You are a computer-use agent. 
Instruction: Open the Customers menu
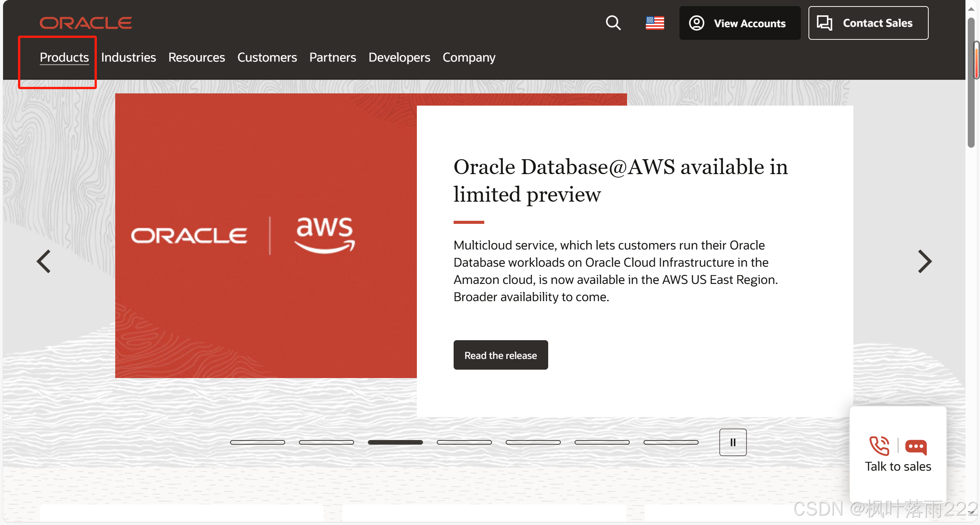coord(267,57)
